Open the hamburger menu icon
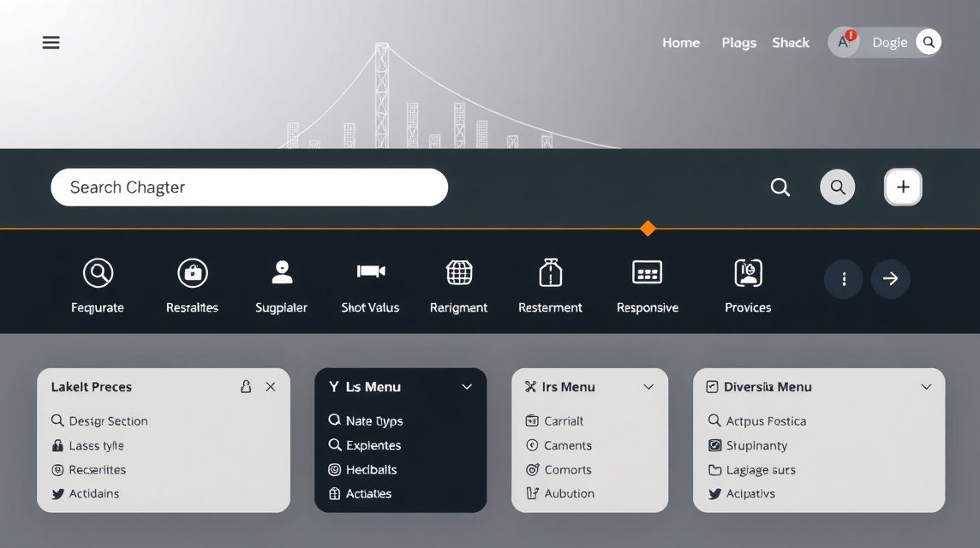 pos(51,43)
